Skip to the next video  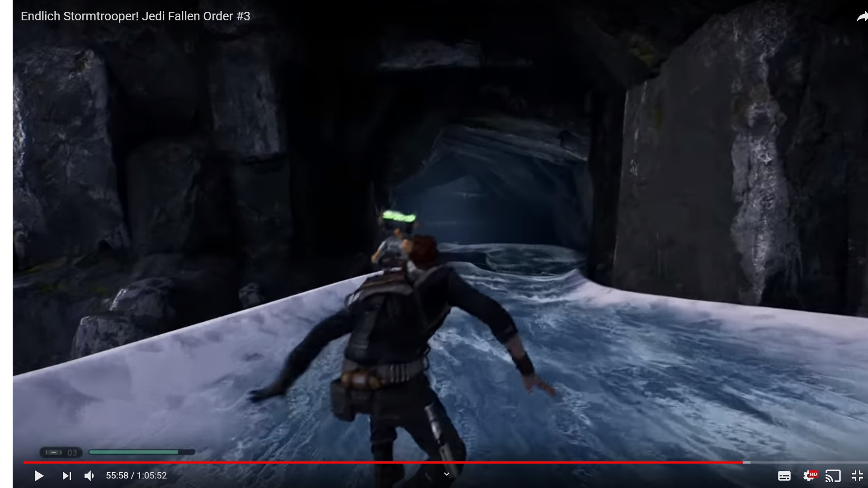coord(66,476)
